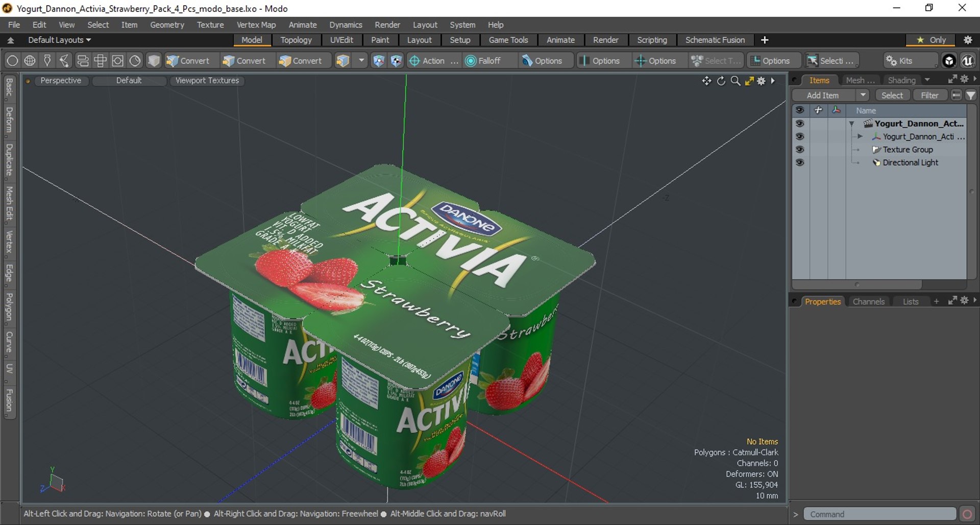The width and height of the screenshot is (980, 525).
Task: Click the viewport right arrow icon
Action: point(773,81)
